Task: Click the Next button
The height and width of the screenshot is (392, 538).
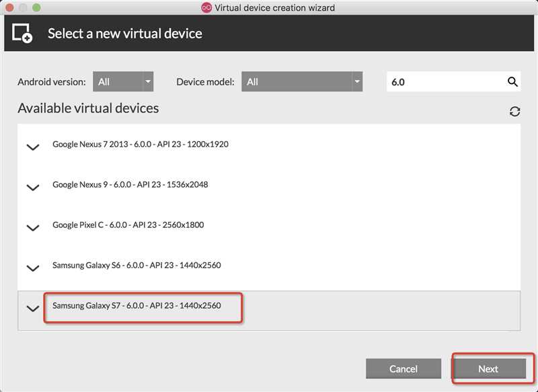Action: 488,368
